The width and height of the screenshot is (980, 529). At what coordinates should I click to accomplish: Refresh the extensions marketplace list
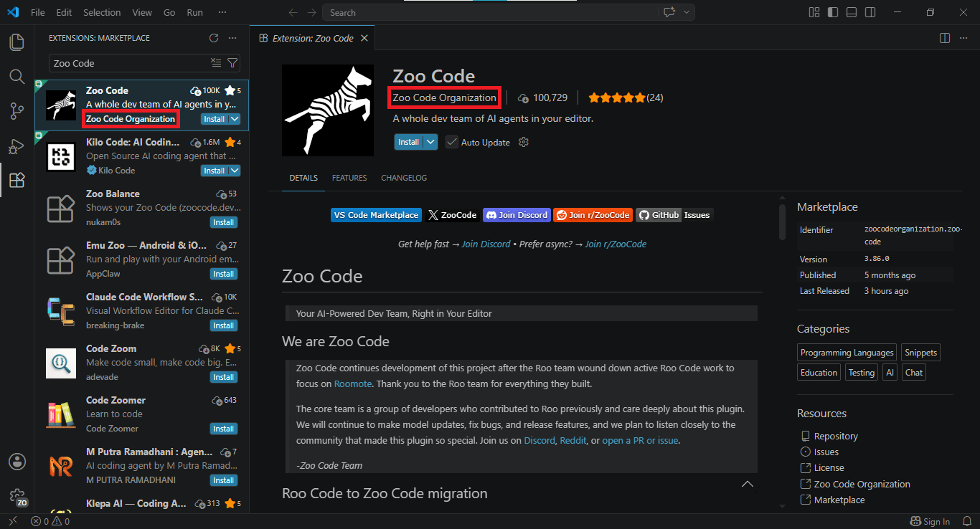click(x=213, y=38)
